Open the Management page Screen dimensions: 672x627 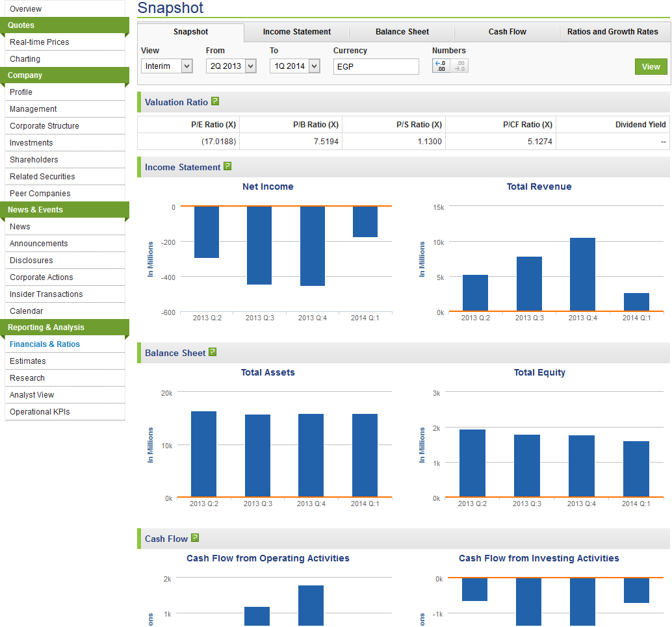(x=33, y=109)
